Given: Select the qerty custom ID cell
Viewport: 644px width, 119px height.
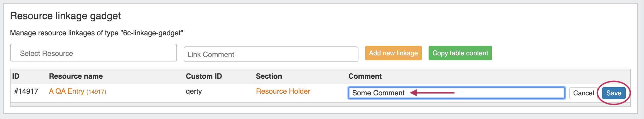Looking at the screenshot, I should pyautogui.click(x=194, y=91).
